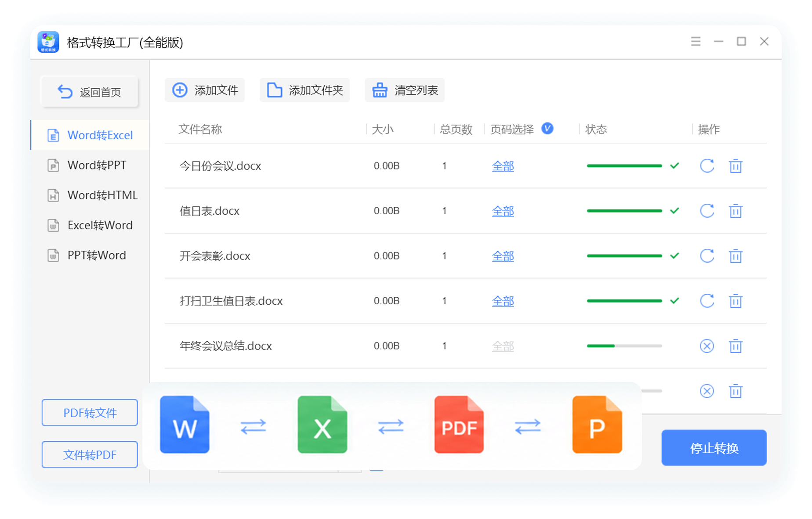The image size is (812, 519).
Task: Click the file name 年终会议总结.docx
Action: click(x=226, y=346)
